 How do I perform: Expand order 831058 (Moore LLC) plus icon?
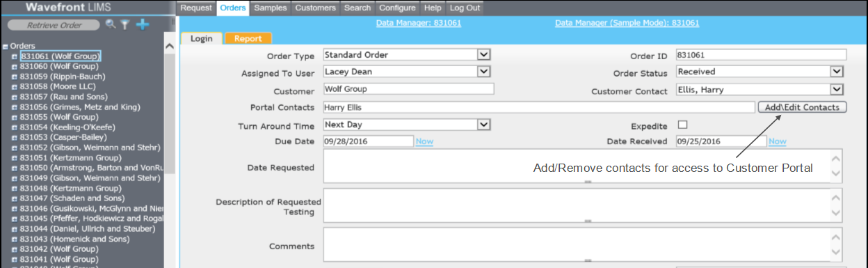pos(15,87)
